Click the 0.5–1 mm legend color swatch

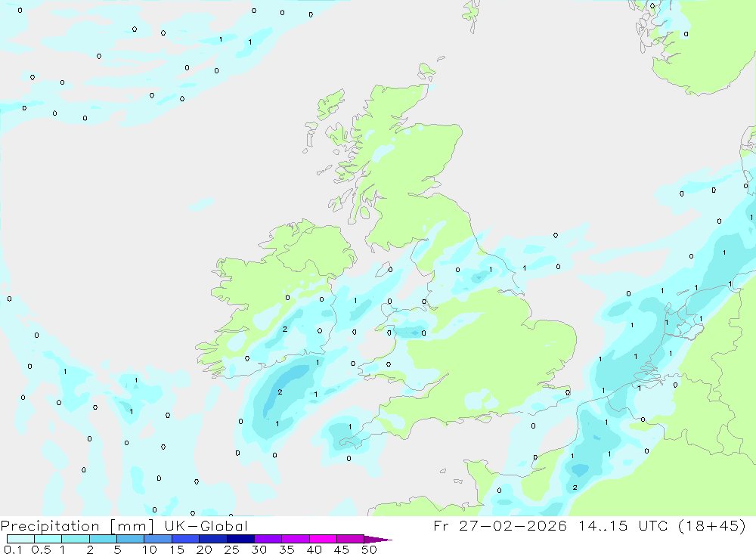pos(48,539)
